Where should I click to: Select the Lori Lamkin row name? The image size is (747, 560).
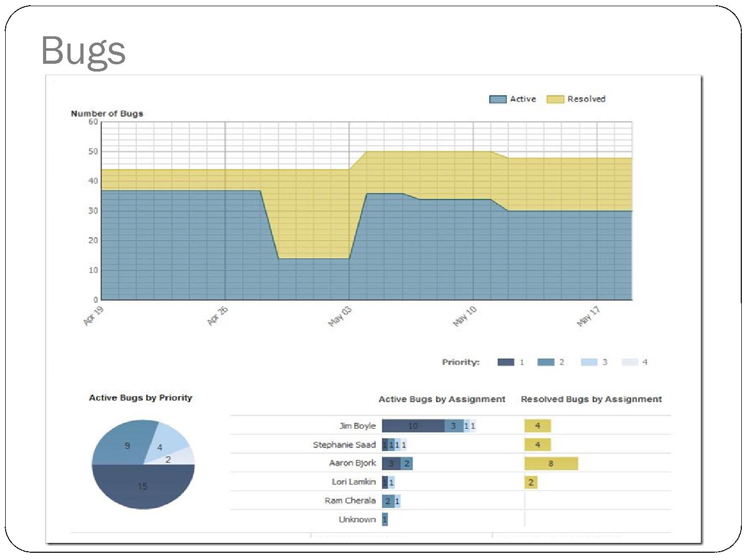click(x=354, y=482)
